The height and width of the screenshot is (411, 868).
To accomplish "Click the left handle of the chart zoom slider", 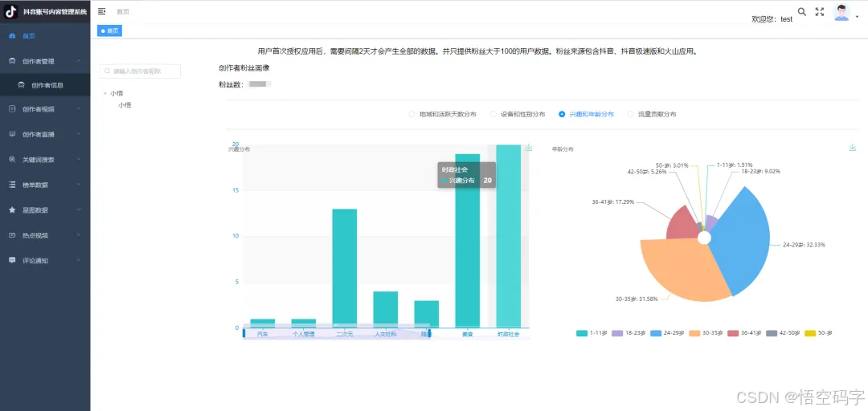I will pos(244,334).
